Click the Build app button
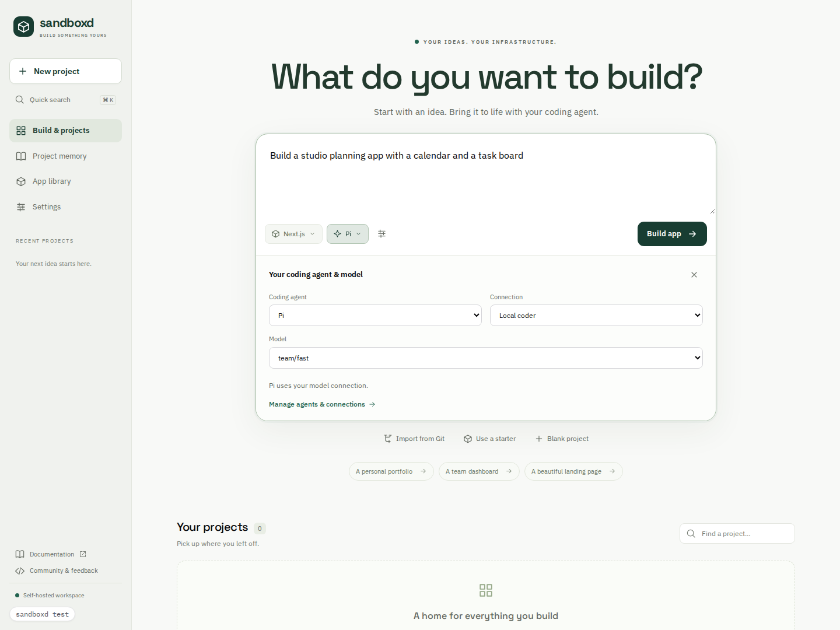840x630 pixels. coord(672,234)
